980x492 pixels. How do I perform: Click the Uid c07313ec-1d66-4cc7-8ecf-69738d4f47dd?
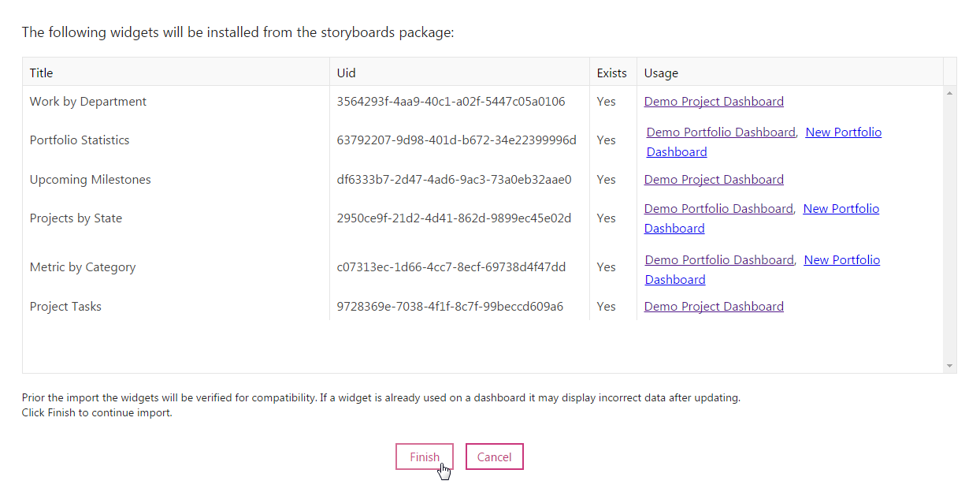(451, 266)
